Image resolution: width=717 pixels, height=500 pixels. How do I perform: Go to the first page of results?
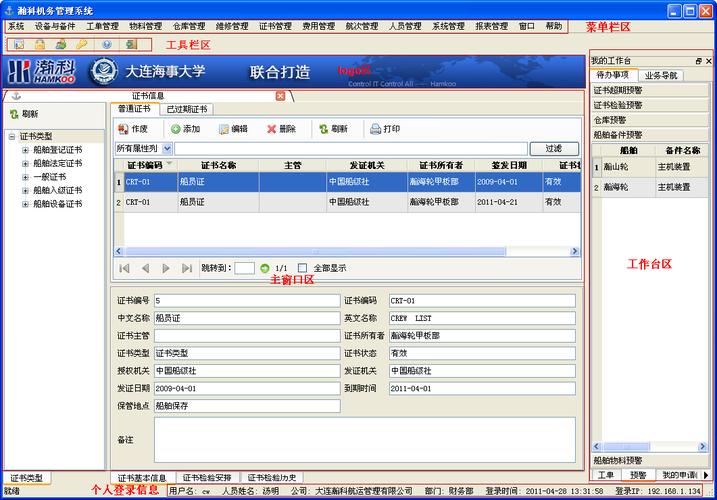124,269
